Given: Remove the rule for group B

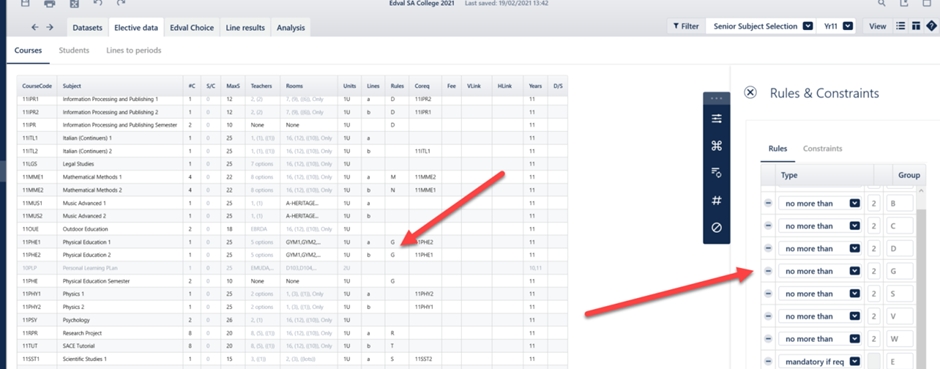Looking at the screenshot, I should [x=768, y=204].
